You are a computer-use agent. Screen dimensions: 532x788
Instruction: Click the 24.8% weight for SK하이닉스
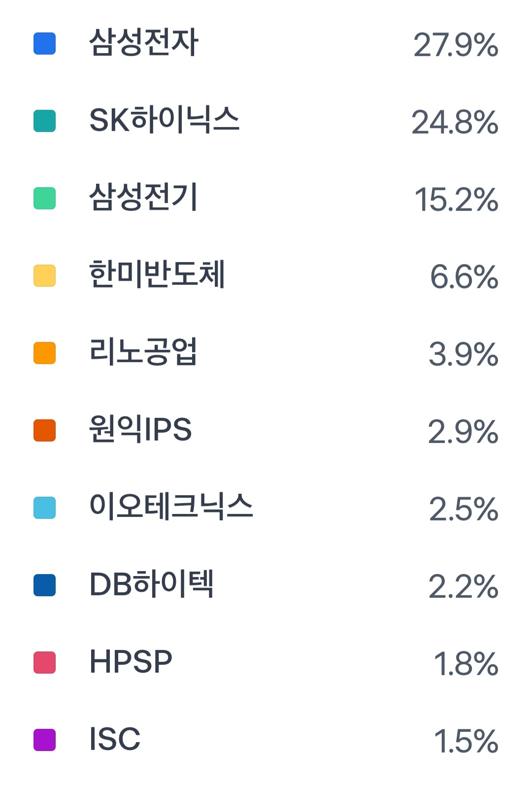(455, 122)
